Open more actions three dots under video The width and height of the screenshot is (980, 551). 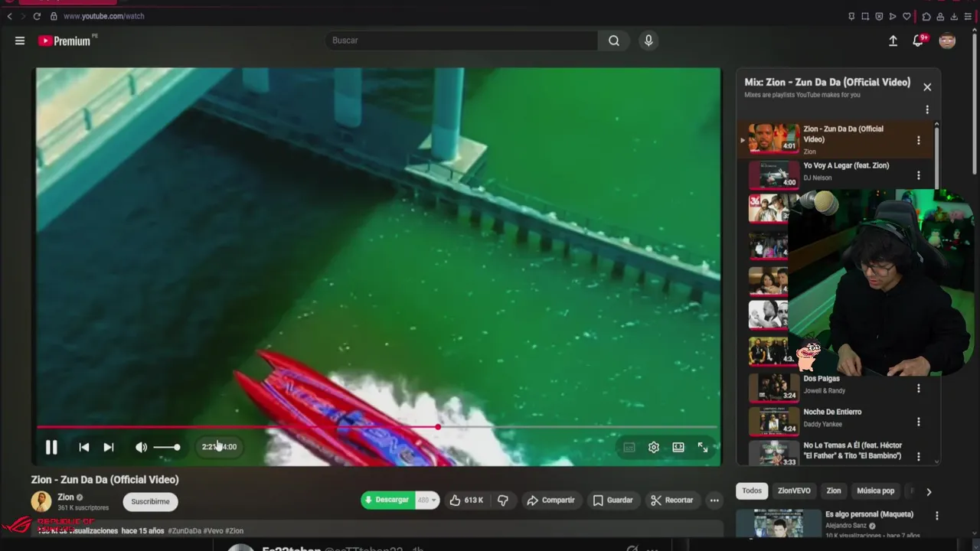[x=714, y=500]
